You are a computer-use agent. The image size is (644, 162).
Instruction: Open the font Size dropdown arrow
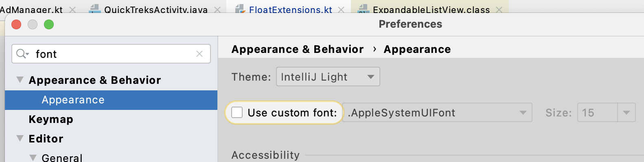(626, 112)
